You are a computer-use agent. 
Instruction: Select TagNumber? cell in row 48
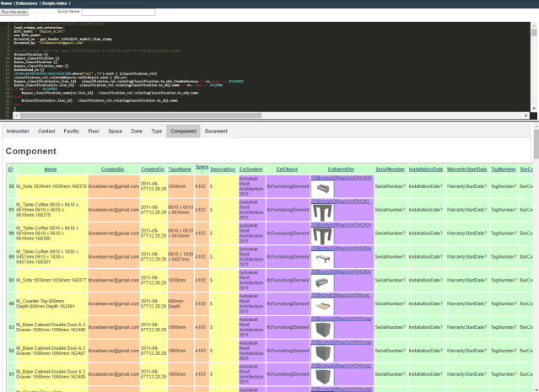point(504,303)
